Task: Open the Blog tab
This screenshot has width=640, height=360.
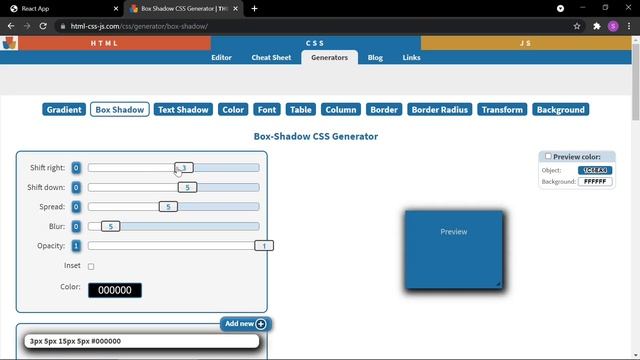Action: click(x=375, y=58)
